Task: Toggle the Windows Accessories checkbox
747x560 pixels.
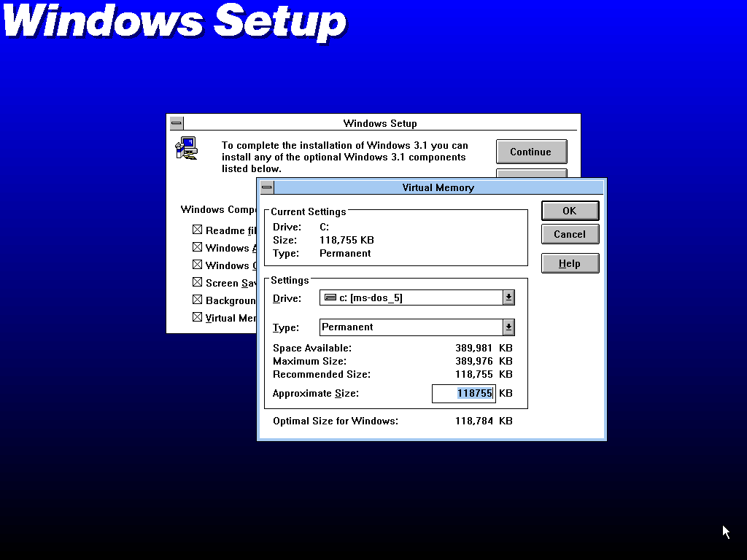Action: point(197,247)
